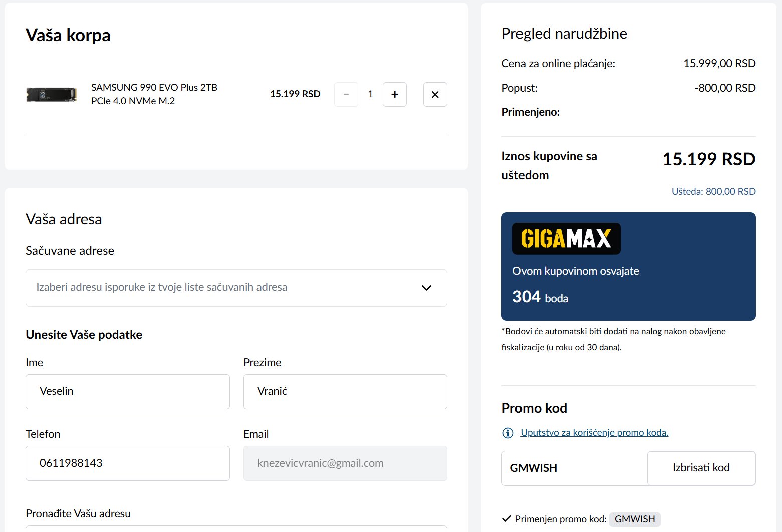782x532 pixels.
Task: Increase SSD quantity with plus button
Action: (395, 94)
